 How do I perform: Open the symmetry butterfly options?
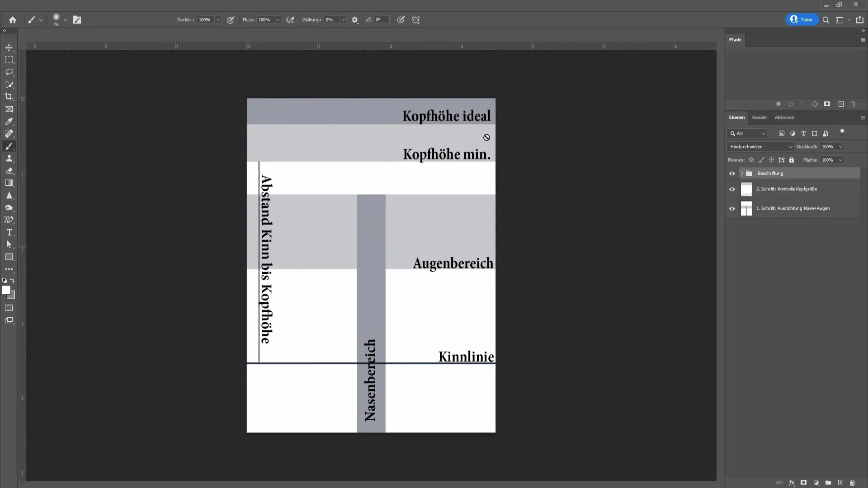coord(416,20)
